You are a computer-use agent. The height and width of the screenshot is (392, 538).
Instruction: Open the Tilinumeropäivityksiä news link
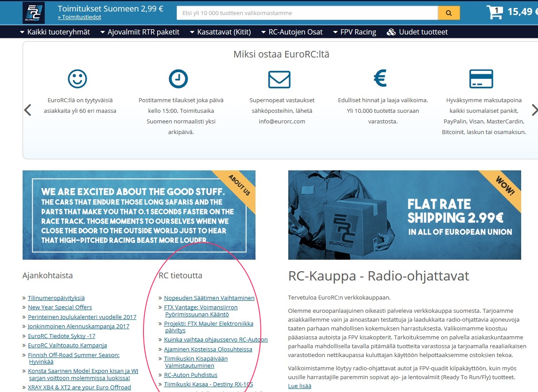(x=56, y=298)
